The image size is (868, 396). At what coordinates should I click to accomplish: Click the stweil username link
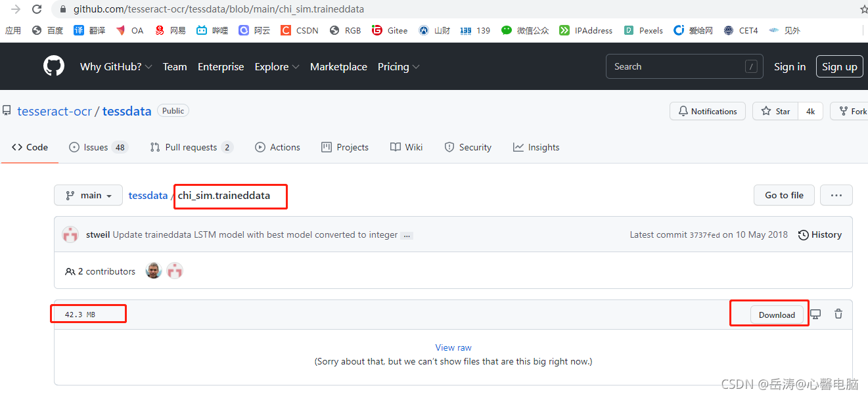(98, 234)
